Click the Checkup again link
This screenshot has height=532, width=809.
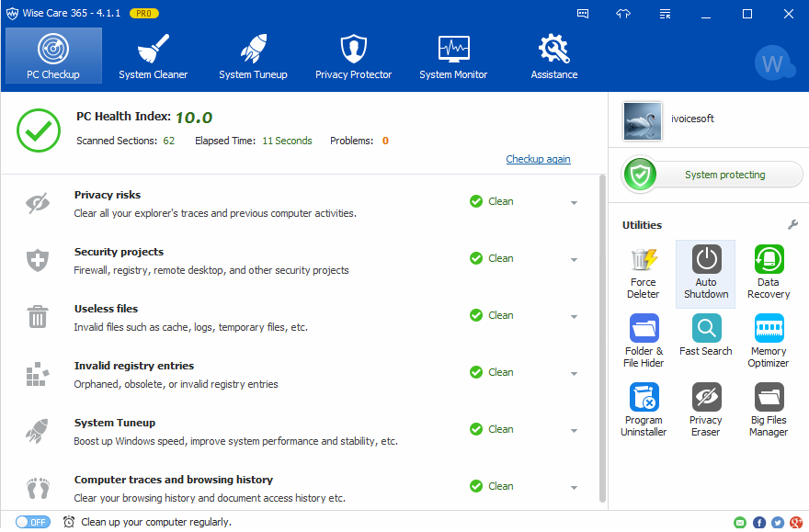(538, 159)
